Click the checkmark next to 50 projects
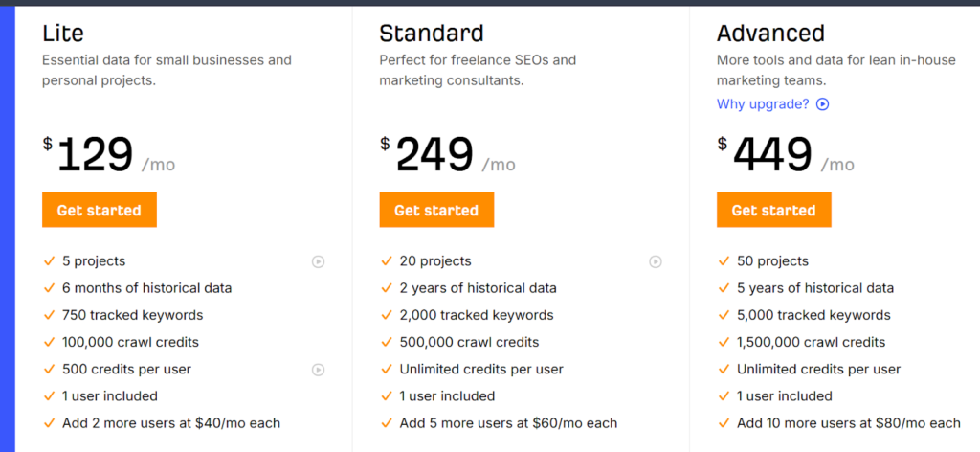The image size is (980, 452). pos(724,261)
